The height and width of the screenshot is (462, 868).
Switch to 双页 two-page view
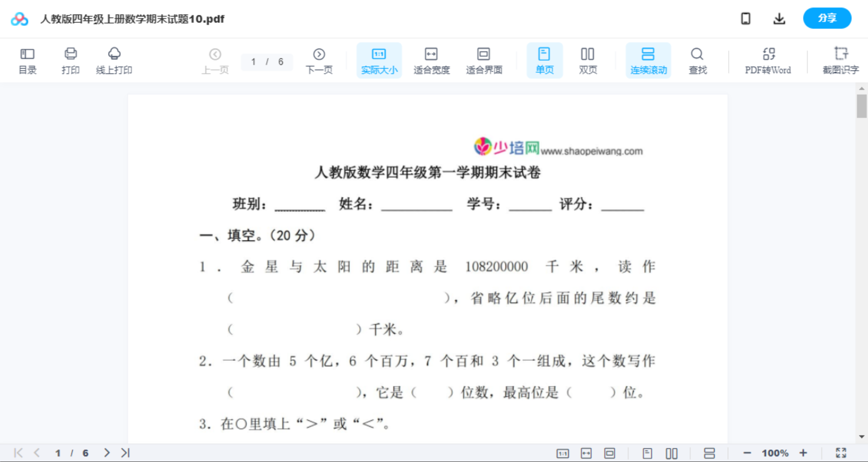click(588, 60)
